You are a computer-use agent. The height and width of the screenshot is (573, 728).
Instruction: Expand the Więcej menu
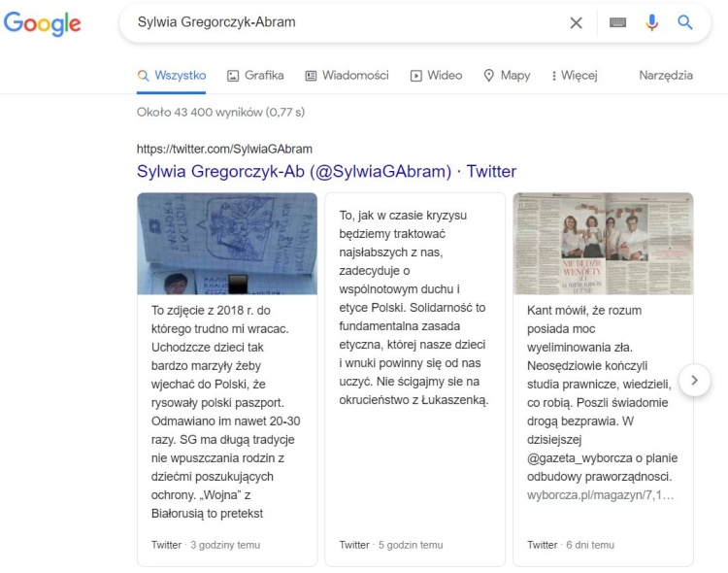point(575,76)
